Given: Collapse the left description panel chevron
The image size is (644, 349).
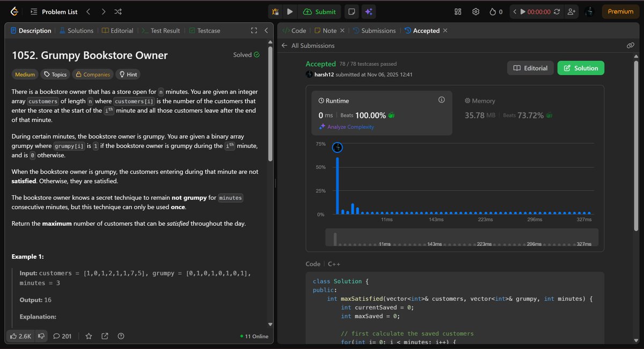Looking at the screenshot, I should point(267,31).
